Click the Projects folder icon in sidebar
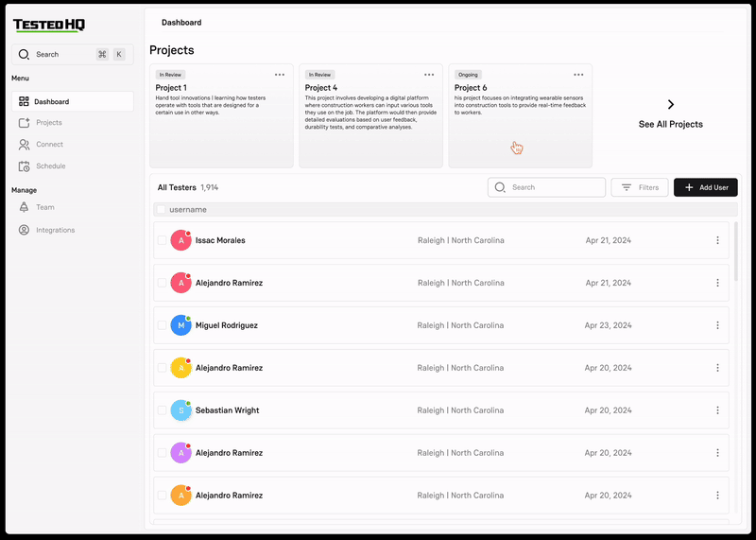The image size is (756, 540). point(25,123)
